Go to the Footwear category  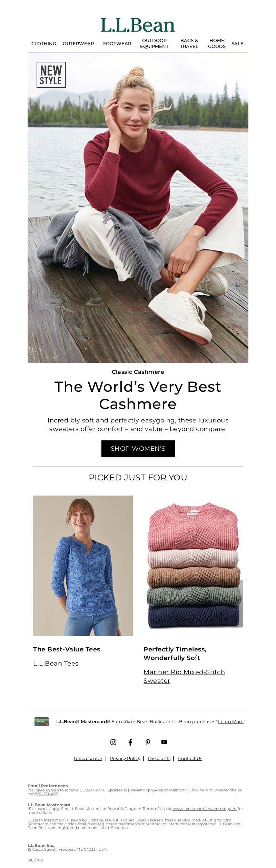pyautogui.click(x=117, y=43)
